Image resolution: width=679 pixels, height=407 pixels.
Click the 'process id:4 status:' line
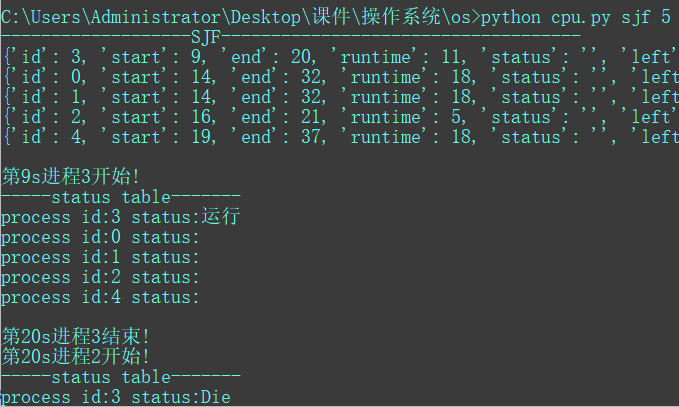coord(100,297)
